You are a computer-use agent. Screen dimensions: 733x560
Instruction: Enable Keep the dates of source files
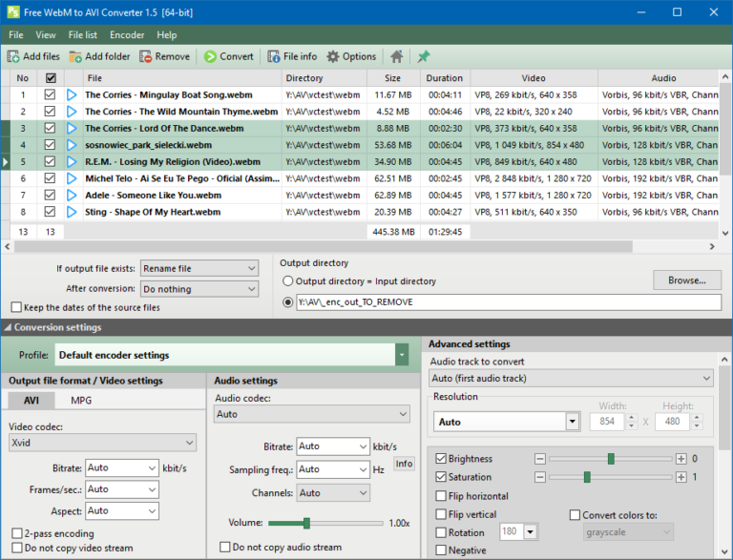tap(16, 307)
